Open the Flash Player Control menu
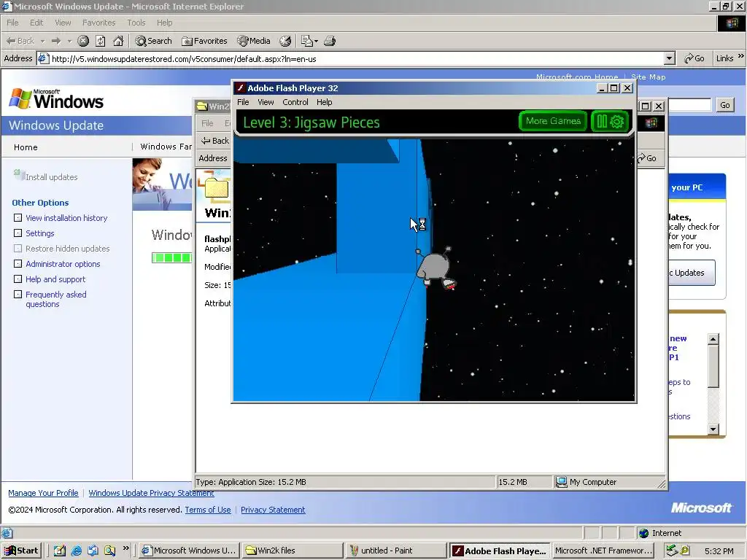Image resolution: width=747 pixels, height=560 pixels. tap(295, 102)
